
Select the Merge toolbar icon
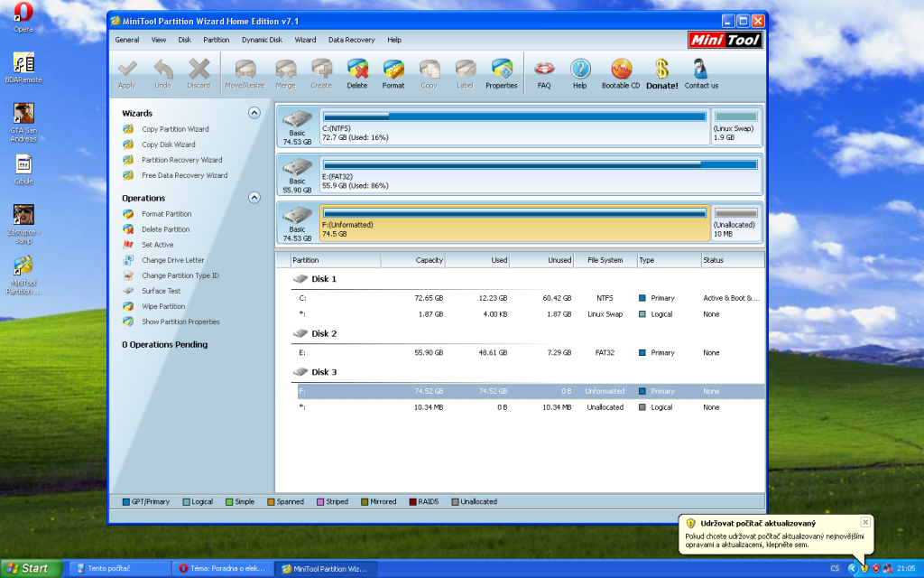click(285, 70)
